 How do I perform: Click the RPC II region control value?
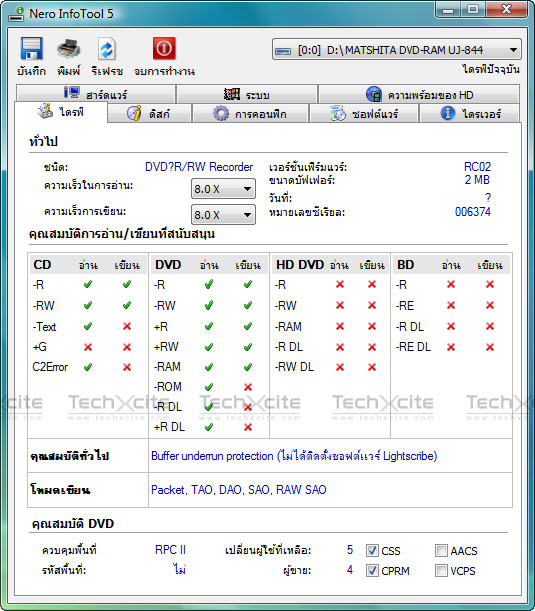point(170,550)
